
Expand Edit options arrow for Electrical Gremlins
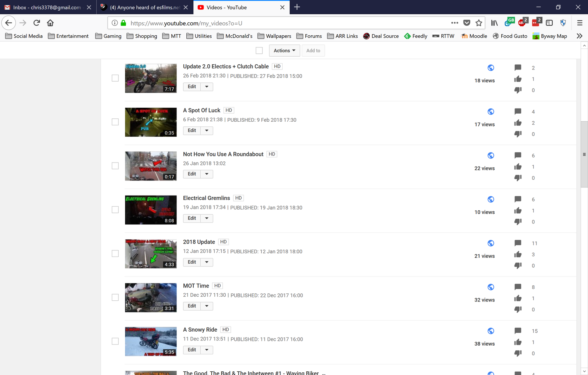point(207,218)
